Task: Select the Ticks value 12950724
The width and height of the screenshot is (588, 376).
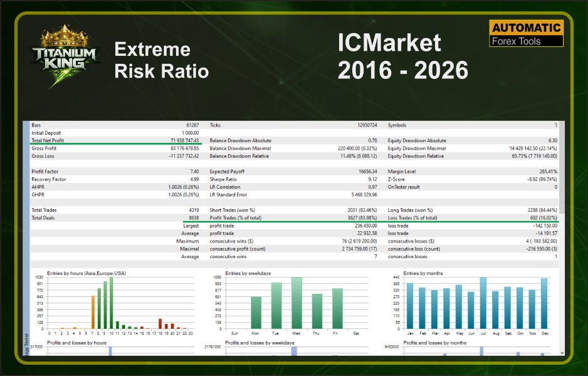Action: (x=367, y=125)
